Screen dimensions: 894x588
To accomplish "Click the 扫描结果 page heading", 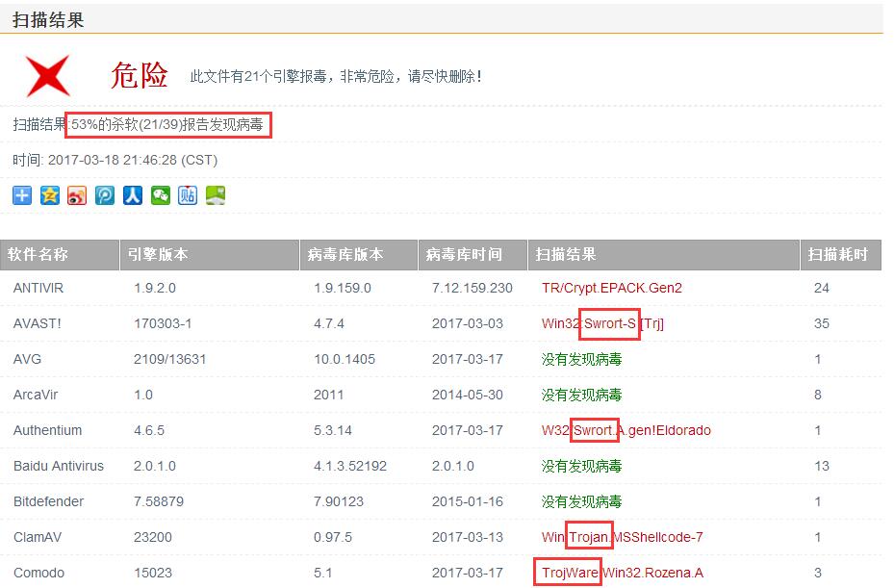I will [x=48, y=20].
